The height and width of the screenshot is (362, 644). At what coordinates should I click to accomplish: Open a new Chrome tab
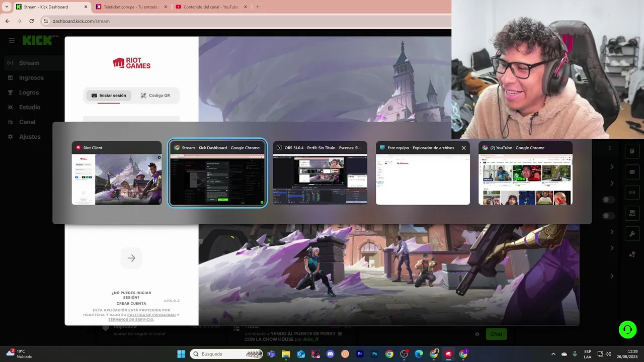coord(258,7)
